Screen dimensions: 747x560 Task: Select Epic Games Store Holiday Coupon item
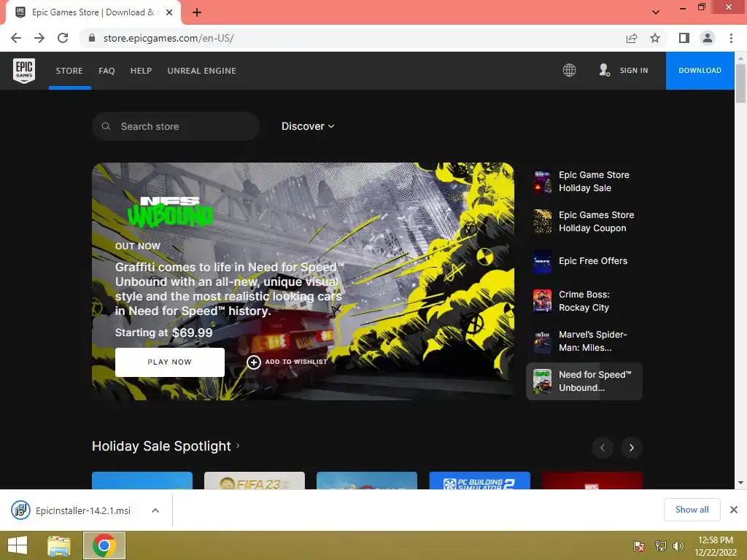[x=584, y=222]
